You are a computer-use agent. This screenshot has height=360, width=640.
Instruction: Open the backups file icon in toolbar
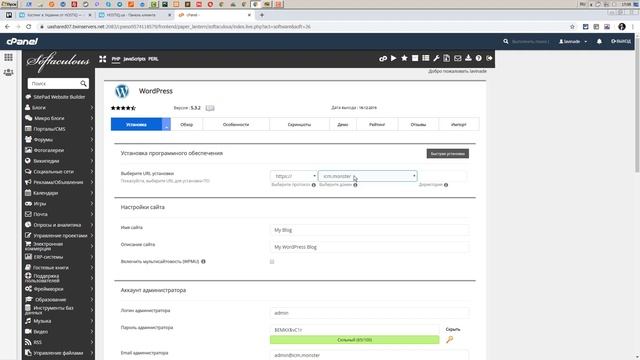(447, 58)
